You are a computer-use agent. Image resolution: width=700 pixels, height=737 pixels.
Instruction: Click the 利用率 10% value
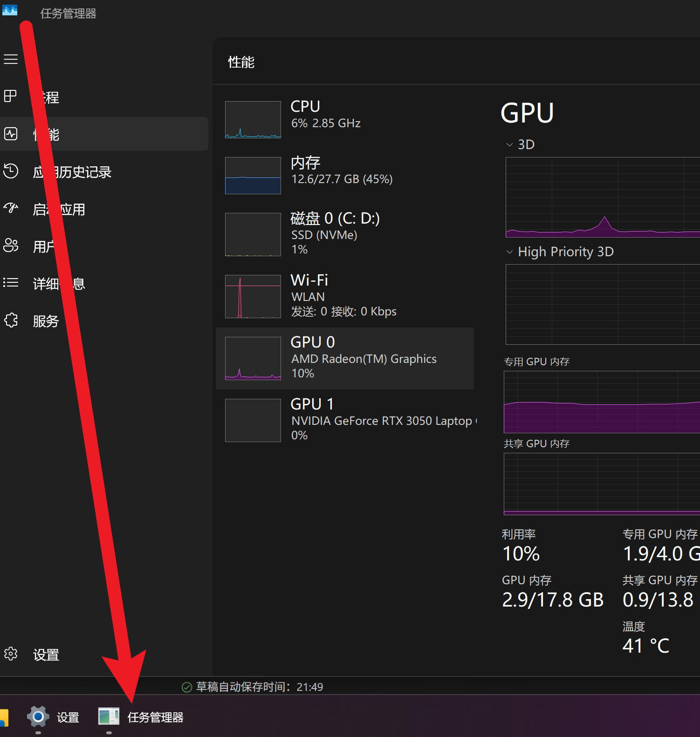[521, 553]
